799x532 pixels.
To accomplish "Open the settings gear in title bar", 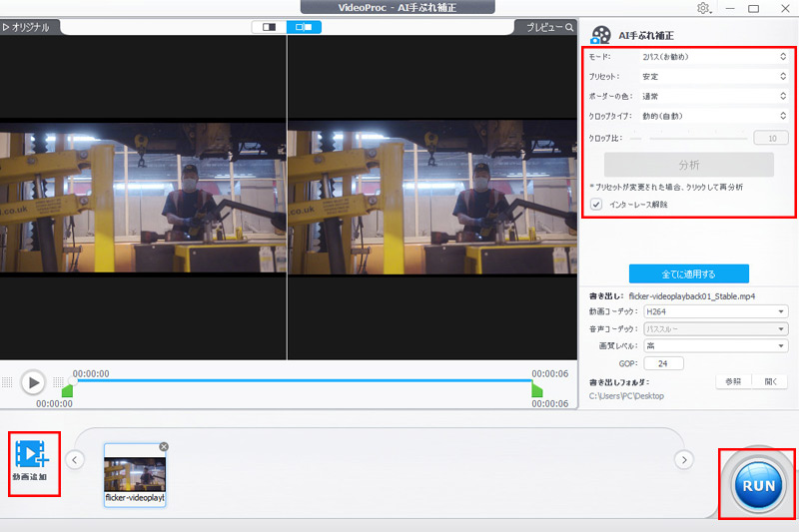I will pos(704,9).
